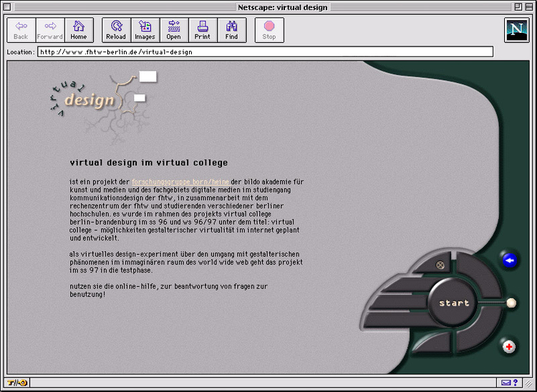Viewport: 537px width, 392px height.
Task: Click the security key icon in status bar
Action: 17,383
